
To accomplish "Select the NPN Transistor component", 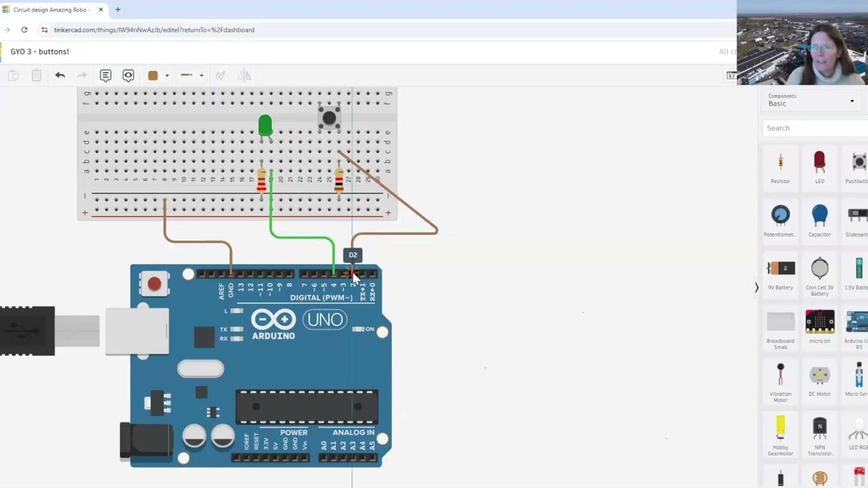I will click(820, 436).
